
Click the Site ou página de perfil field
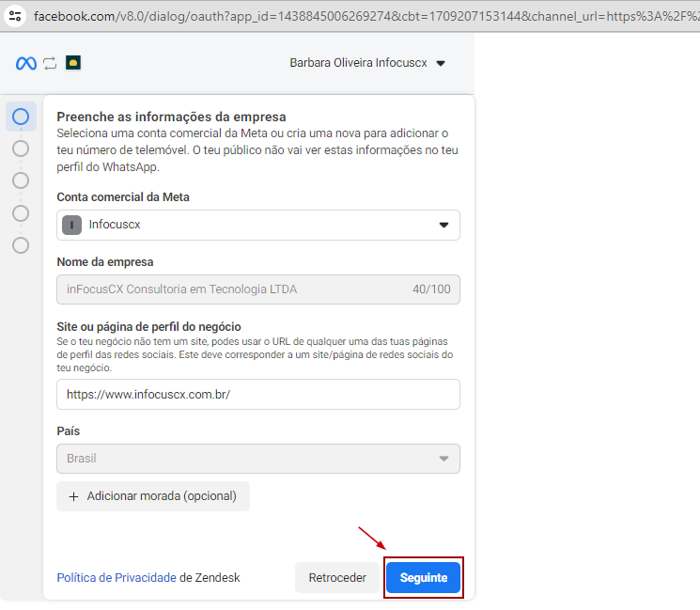[x=257, y=395]
